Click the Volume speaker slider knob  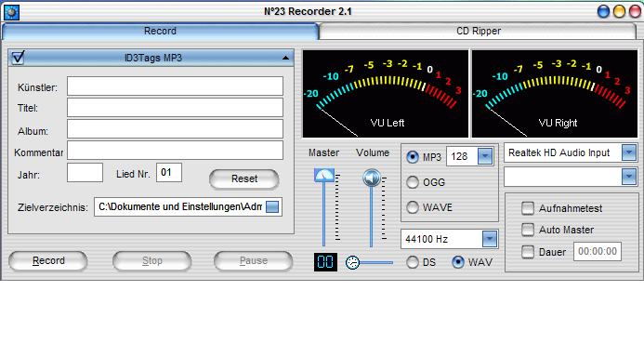(372, 178)
